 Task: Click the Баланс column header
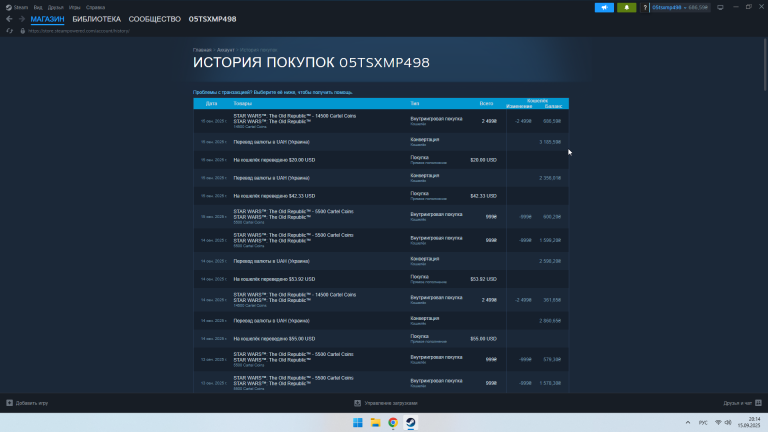(x=553, y=106)
